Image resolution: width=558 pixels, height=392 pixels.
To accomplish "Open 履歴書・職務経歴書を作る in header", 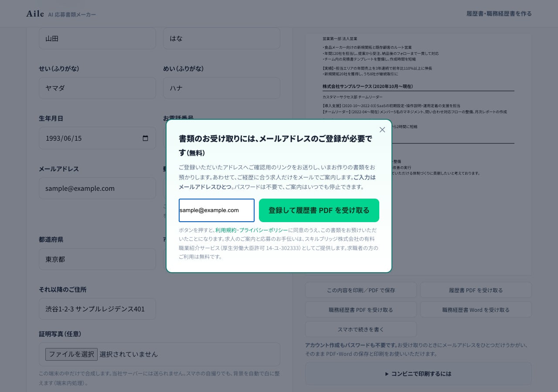I will tap(499, 14).
